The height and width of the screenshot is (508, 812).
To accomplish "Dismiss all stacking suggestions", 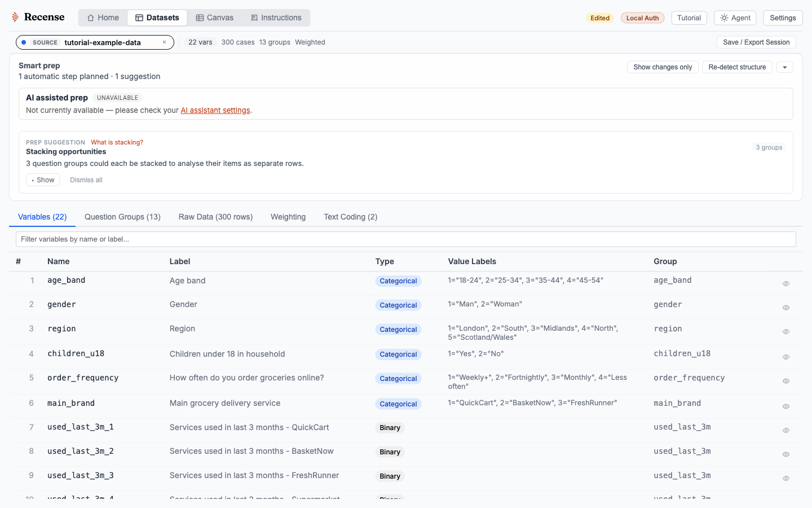I will point(86,180).
